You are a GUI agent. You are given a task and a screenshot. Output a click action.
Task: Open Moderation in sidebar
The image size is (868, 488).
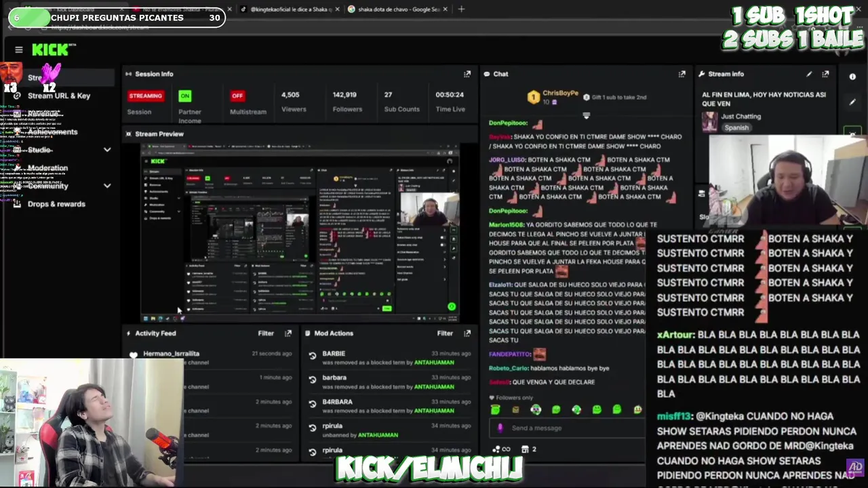point(47,167)
